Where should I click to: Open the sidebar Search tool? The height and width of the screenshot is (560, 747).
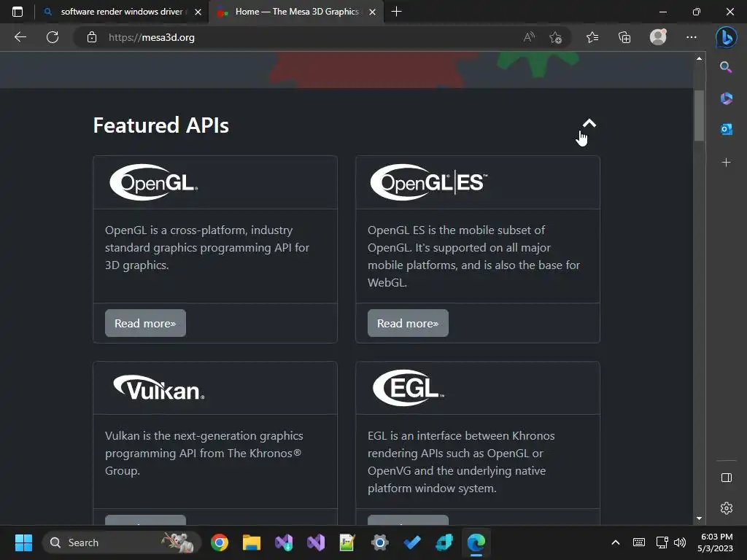tap(726, 67)
